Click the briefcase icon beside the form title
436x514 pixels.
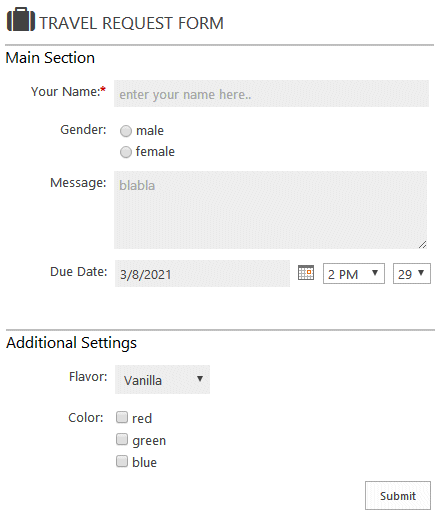pyautogui.click(x=21, y=20)
